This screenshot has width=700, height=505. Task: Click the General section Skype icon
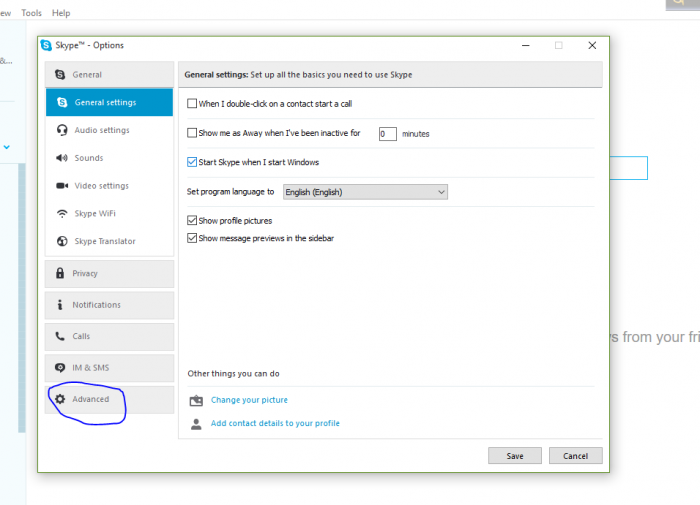pos(60,75)
